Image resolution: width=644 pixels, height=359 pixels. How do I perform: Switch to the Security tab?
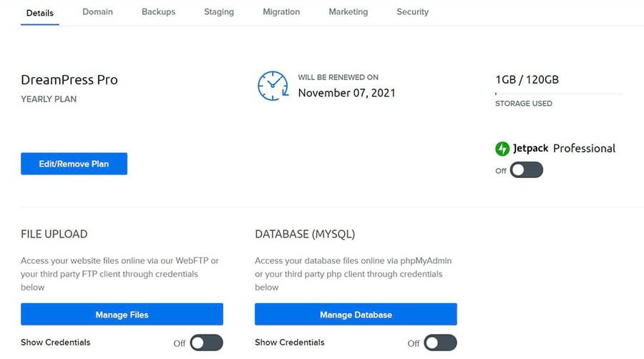pos(412,12)
